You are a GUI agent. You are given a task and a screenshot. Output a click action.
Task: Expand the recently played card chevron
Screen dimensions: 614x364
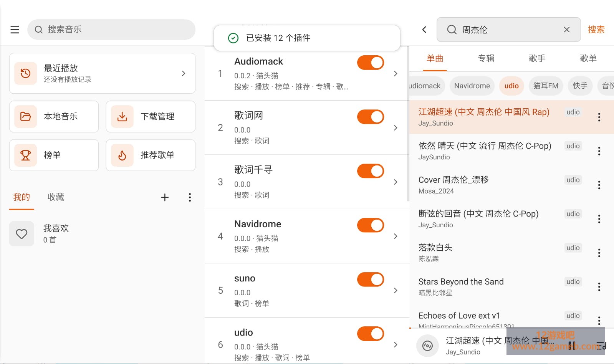(184, 73)
